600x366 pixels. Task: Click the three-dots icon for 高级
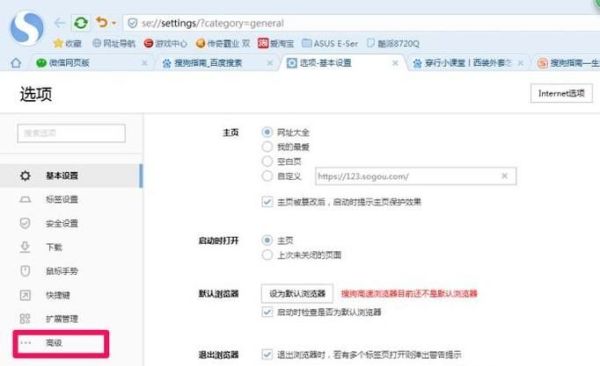26,343
